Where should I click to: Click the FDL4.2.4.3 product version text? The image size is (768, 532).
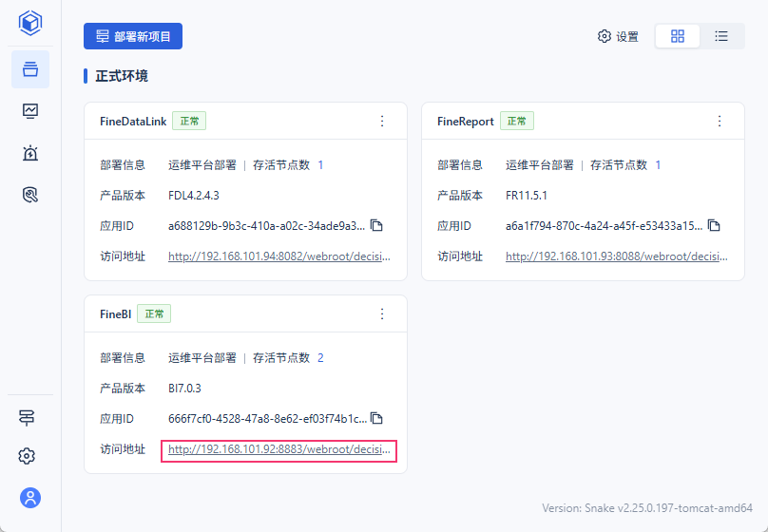(194, 196)
